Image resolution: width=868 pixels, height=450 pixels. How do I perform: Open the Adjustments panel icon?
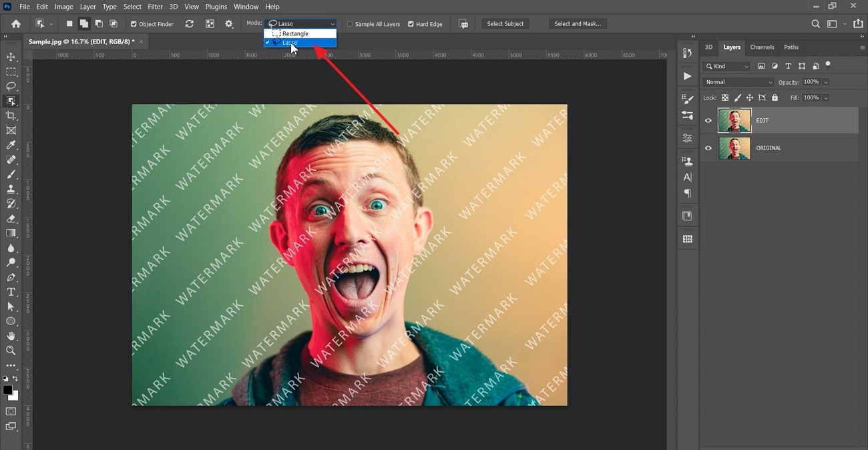point(687,138)
